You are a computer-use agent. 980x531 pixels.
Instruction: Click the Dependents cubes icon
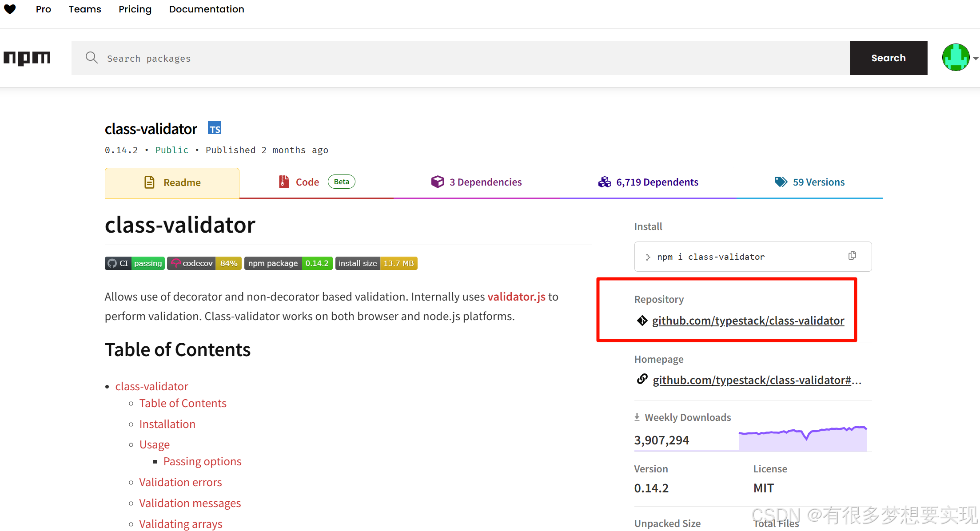(604, 182)
